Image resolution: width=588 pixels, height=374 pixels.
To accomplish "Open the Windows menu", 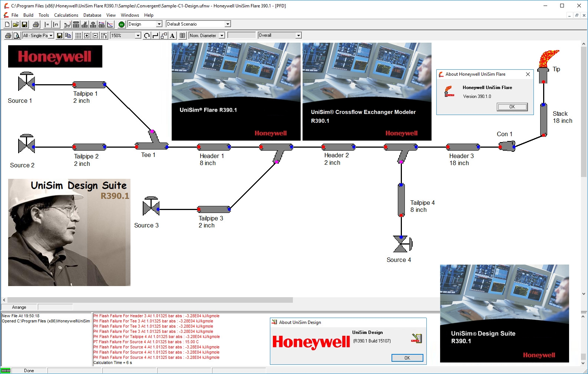I will pyautogui.click(x=130, y=15).
